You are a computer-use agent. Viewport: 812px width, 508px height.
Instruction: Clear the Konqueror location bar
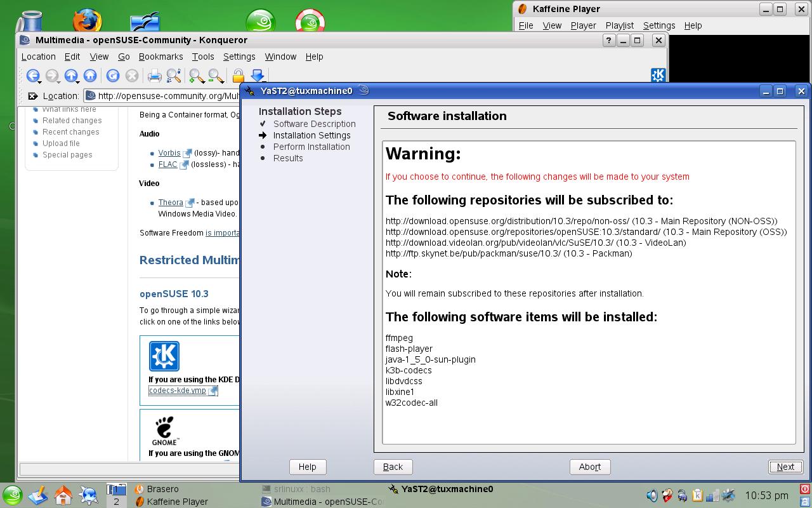tap(32, 96)
